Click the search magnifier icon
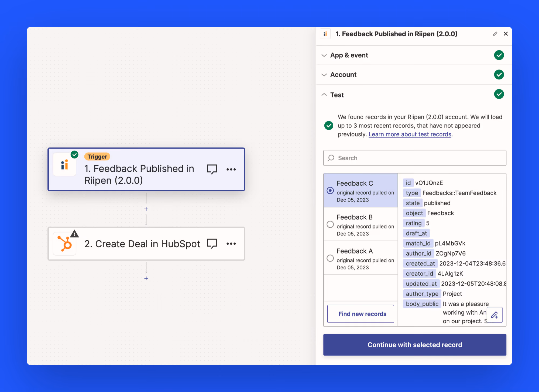Image resolution: width=539 pixels, height=392 pixels. (x=331, y=158)
